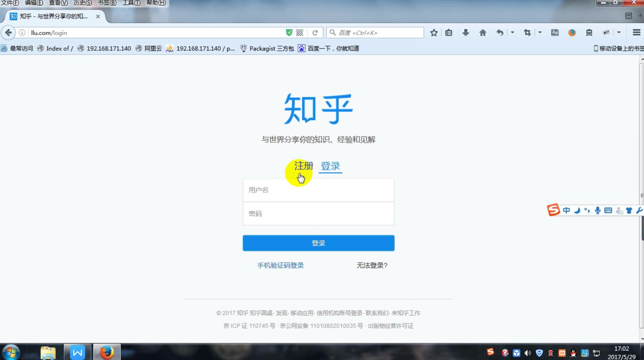Expand dropdown arrow beside undo icon

click(512, 33)
